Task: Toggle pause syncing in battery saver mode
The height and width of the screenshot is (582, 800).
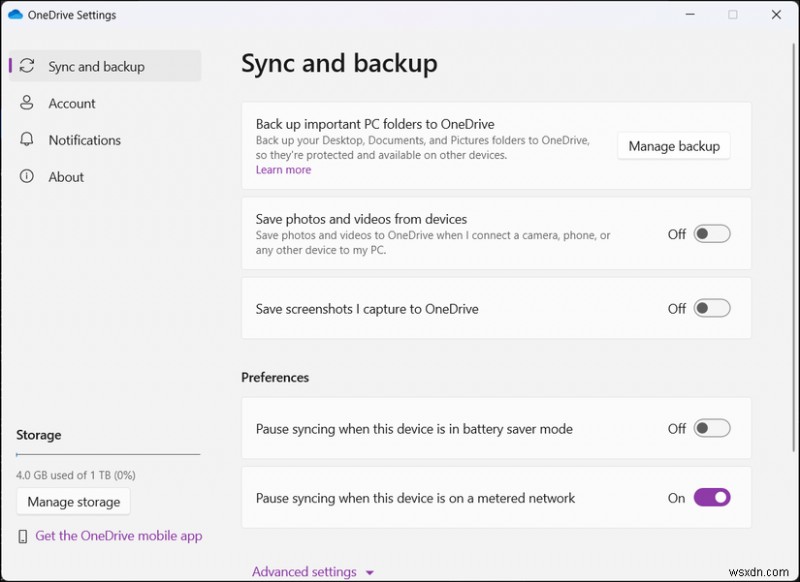Action: coord(712,428)
